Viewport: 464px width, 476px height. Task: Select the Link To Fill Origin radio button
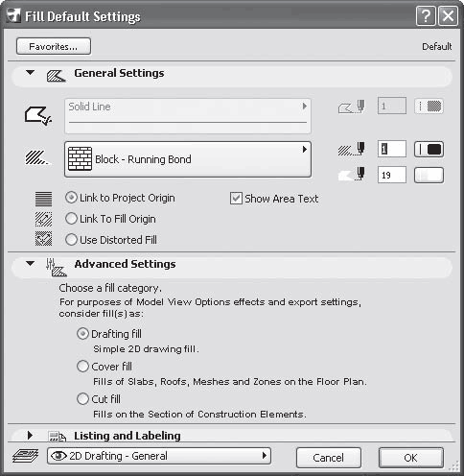(71, 219)
